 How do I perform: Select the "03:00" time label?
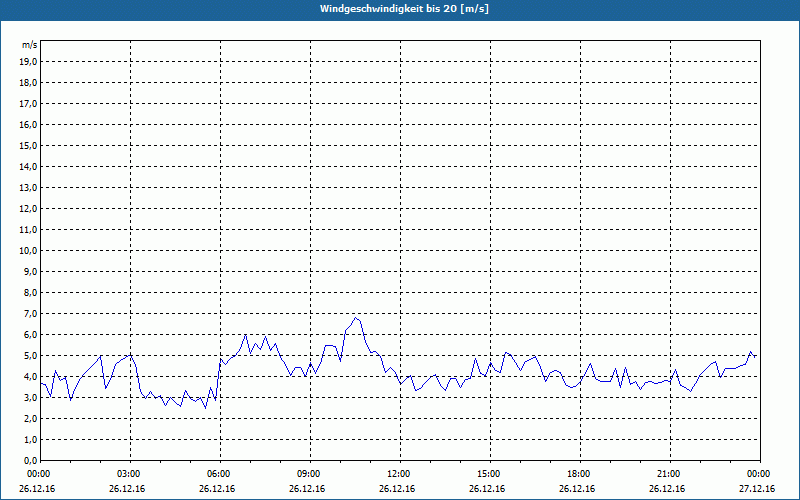click(130, 474)
